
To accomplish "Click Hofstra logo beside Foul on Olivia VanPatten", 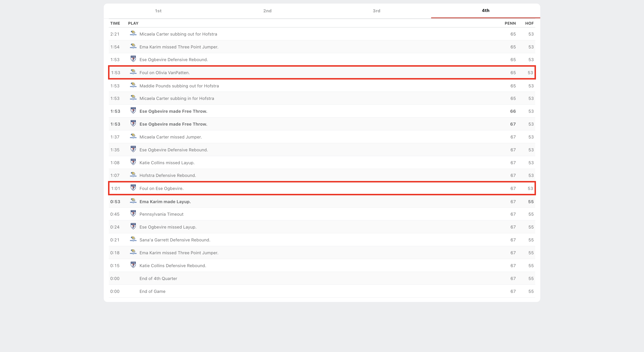I will pos(133,72).
